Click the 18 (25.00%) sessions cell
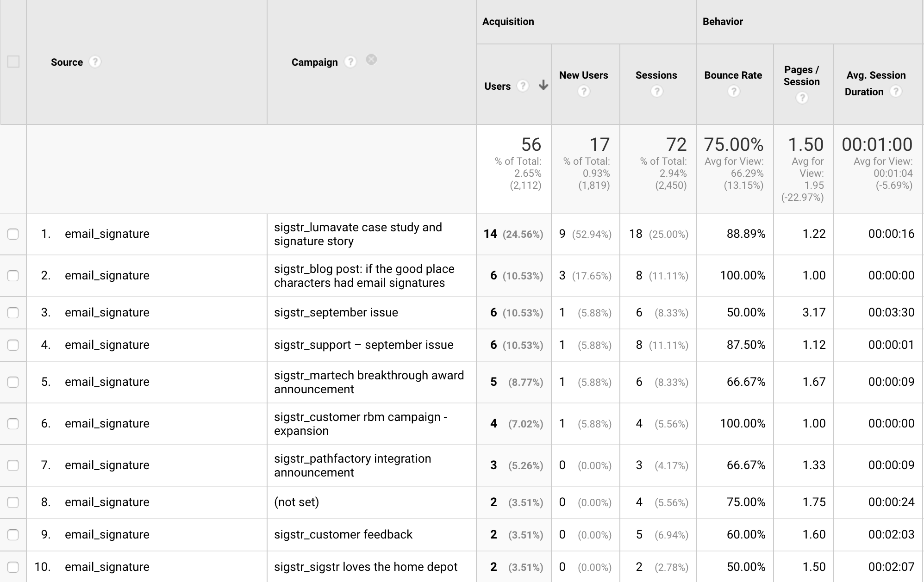924x582 pixels. [658, 234]
